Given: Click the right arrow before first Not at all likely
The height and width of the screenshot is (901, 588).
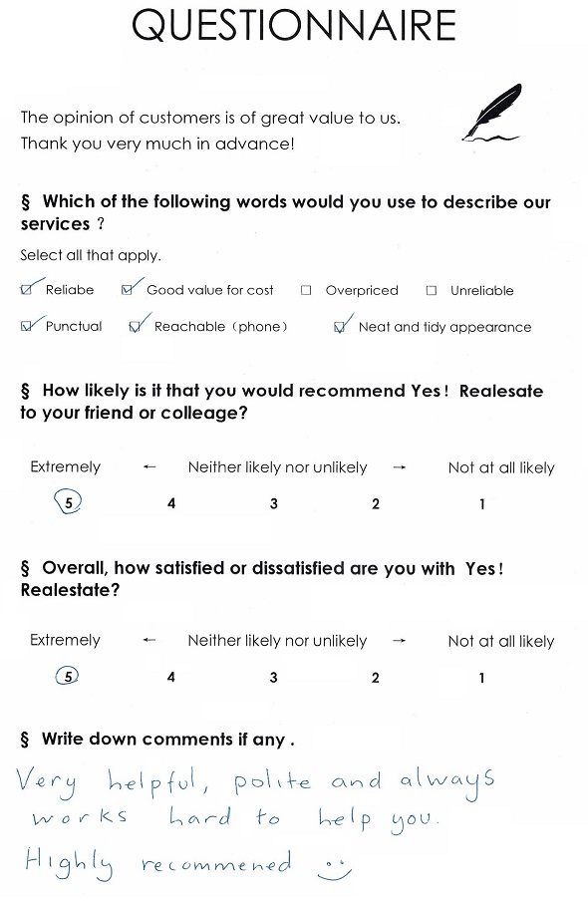Looking at the screenshot, I should tap(400, 467).
